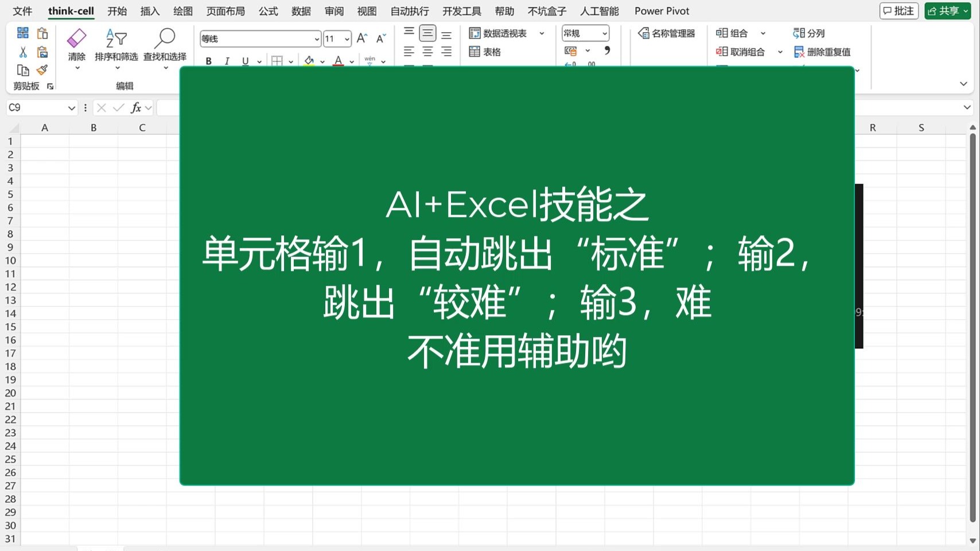Viewport: 980px width, 551px height.
Task: Toggle underline formatting
Action: point(244,60)
